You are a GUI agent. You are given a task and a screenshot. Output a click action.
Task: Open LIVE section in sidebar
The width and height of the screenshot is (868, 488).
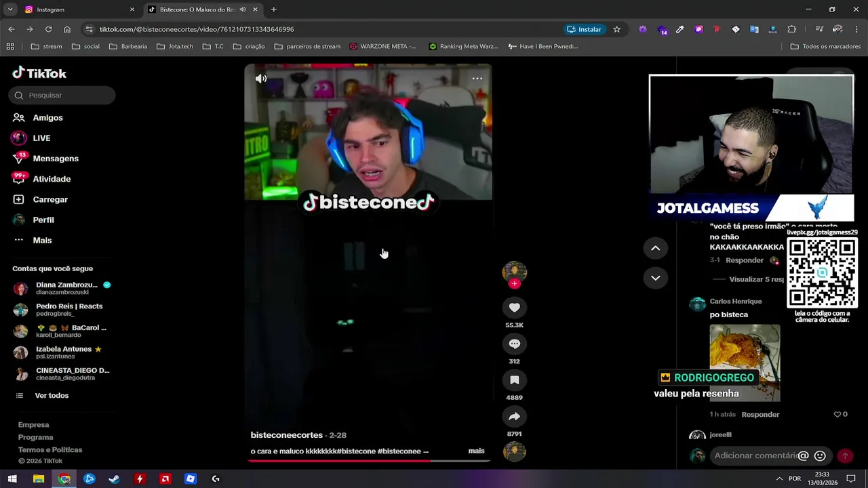coord(41,138)
